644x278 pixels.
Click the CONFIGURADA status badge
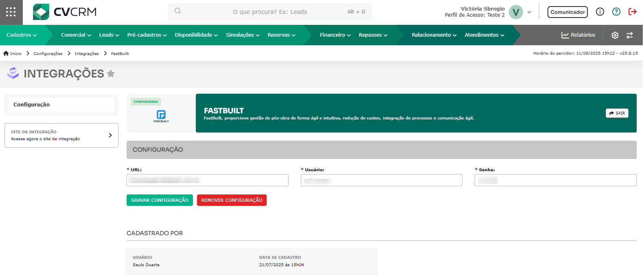pos(146,101)
